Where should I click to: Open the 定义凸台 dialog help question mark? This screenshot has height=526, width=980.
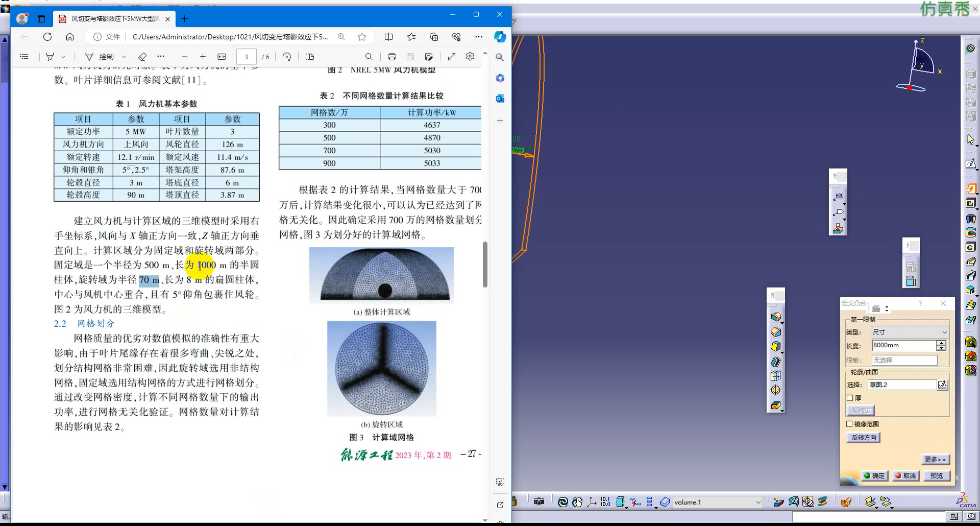click(x=920, y=303)
